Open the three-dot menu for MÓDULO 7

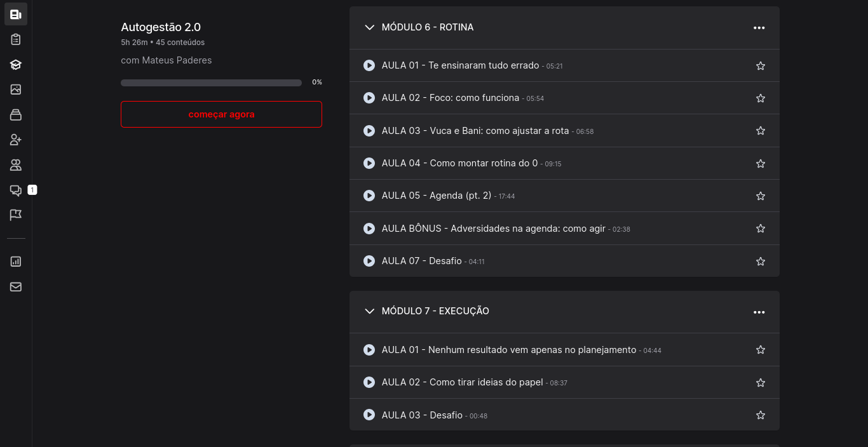pyautogui.click(x=759, y=312)
